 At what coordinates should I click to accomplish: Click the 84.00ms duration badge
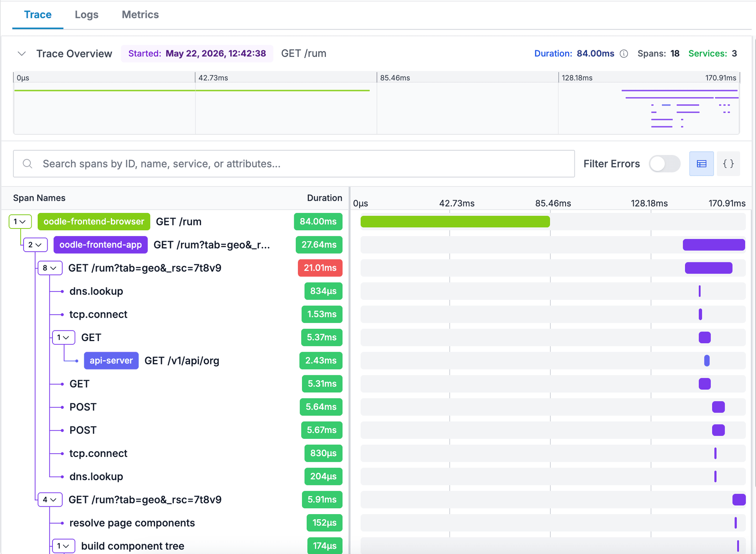[318, 221]
